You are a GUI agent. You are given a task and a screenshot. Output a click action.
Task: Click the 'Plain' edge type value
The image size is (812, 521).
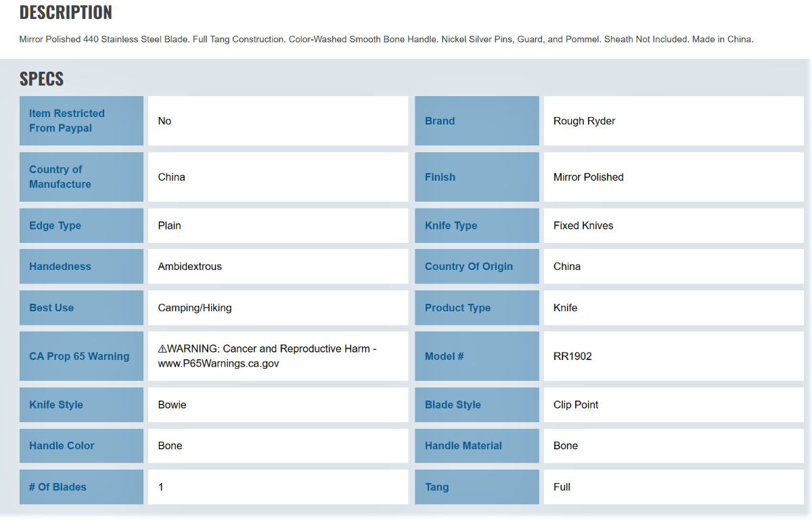click(169, 226)
